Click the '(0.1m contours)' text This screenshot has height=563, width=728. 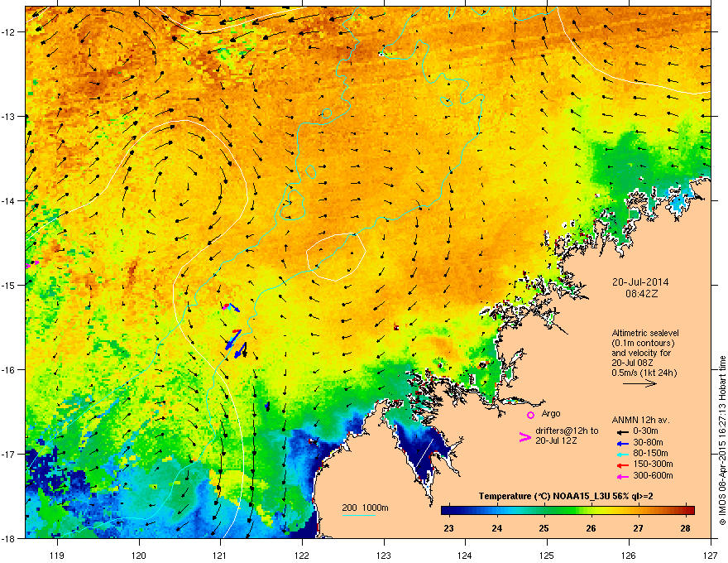click(643, 344)
